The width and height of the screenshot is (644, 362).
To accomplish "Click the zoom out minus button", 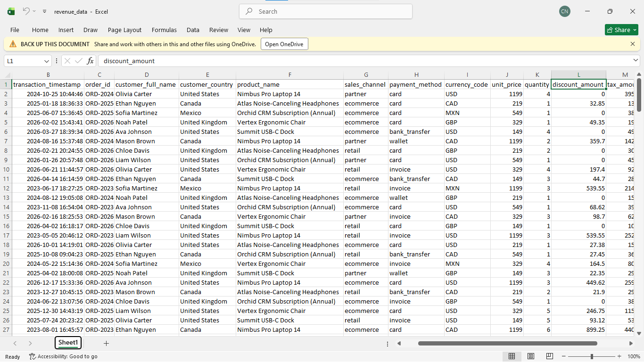I will 564,356.
